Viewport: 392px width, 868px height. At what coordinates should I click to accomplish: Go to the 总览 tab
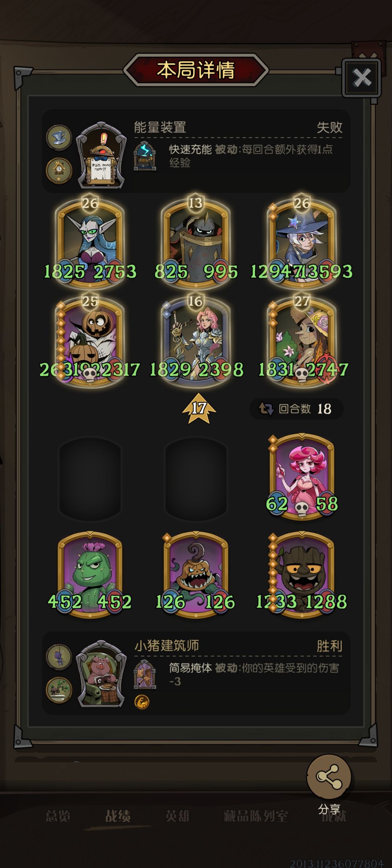pyautogui.click(x=58, y=816)
